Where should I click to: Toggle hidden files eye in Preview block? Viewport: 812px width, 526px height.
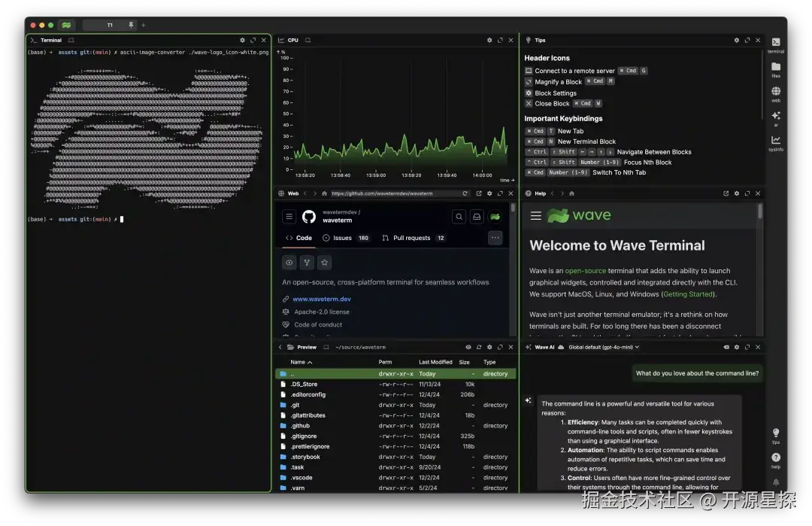468,347
